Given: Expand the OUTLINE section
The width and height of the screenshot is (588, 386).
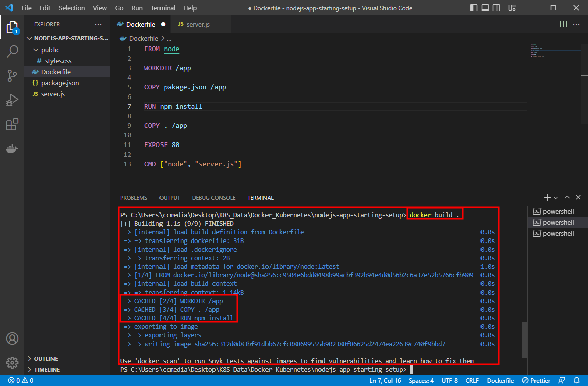Looking at the screenshot, I should 68,359.
